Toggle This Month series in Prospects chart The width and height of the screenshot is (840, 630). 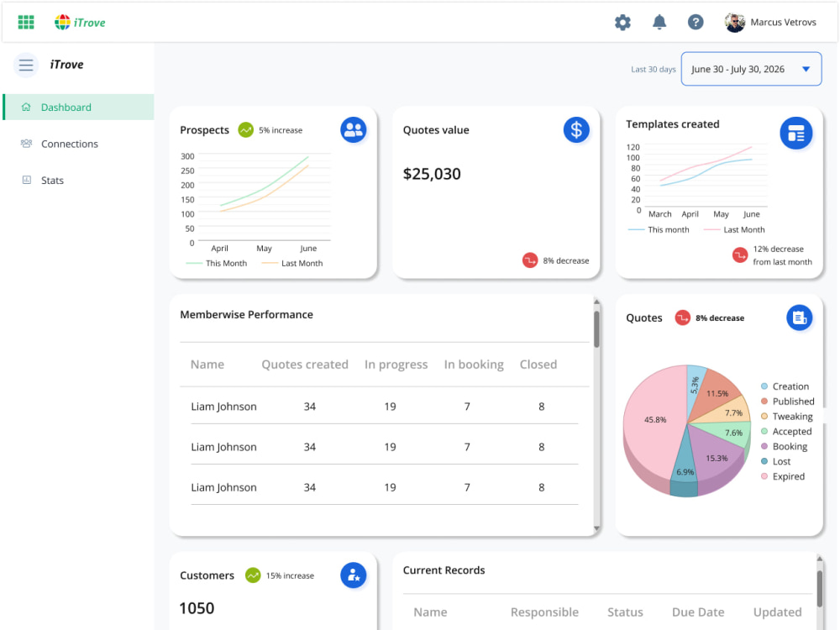click(x=217, y=263)
